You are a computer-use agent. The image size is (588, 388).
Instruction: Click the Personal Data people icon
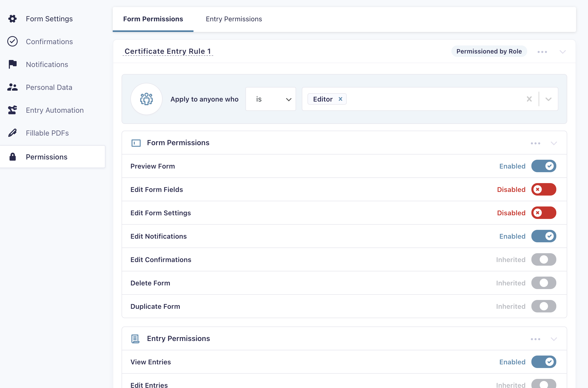pyautogui.click(x=12, y=87)
